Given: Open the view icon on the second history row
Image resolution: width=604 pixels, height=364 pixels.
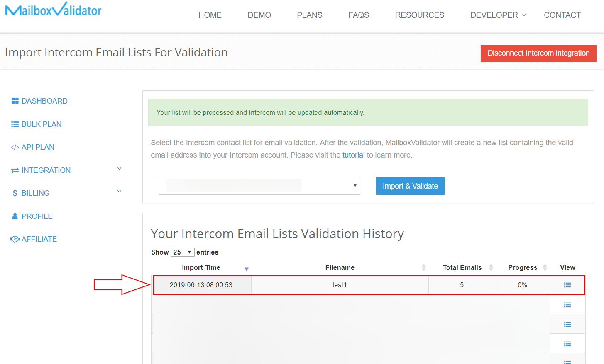Looking at the screenshot, I should 567,304.
